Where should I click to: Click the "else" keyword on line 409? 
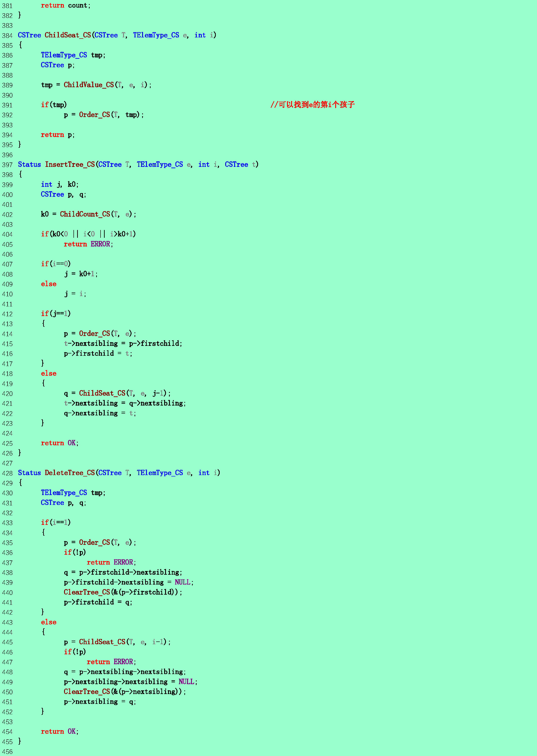(49, 284)
